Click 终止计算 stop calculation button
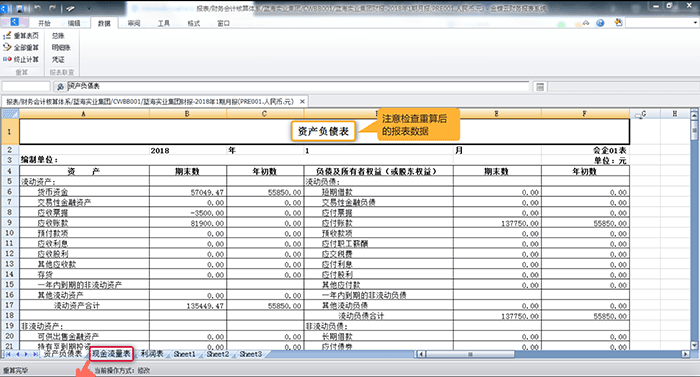Image resolution: width=700 pixels, height=377 pixels. tap(21, 59)
